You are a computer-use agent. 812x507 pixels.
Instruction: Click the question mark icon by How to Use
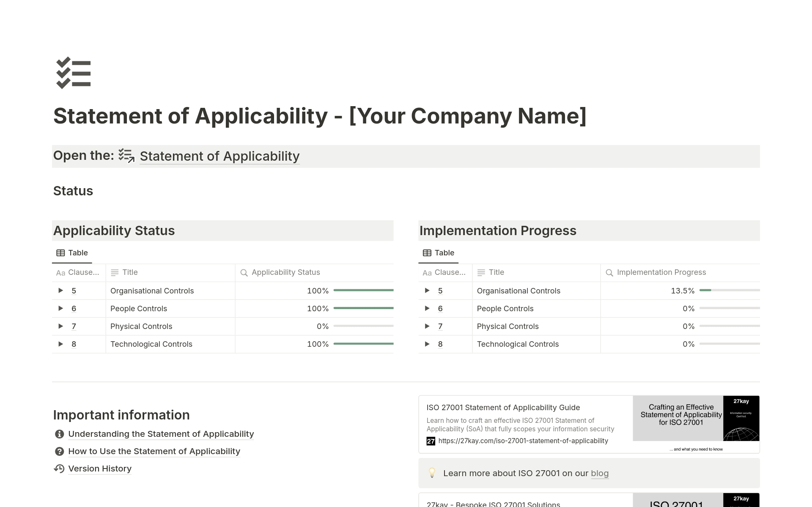[60, 452]
